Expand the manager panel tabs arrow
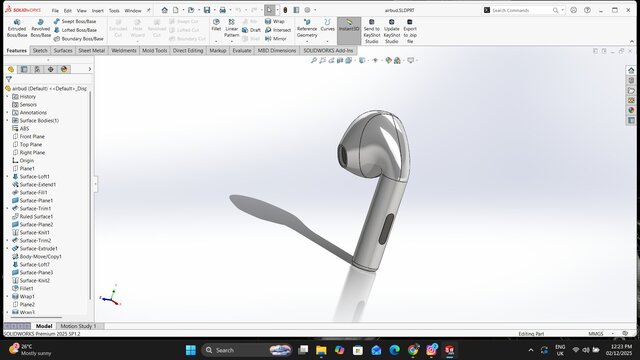 tap(89, 69)
